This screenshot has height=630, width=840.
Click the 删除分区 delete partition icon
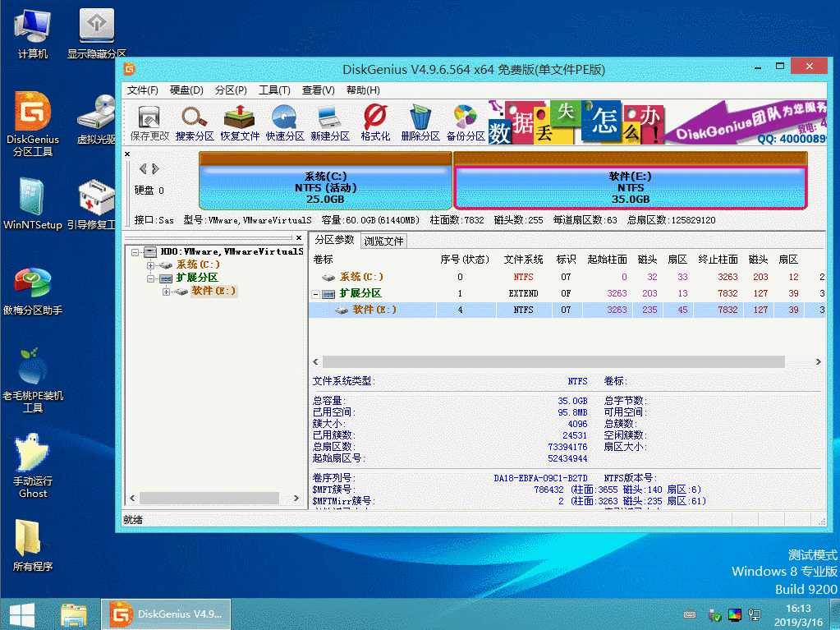pos(420,122)
